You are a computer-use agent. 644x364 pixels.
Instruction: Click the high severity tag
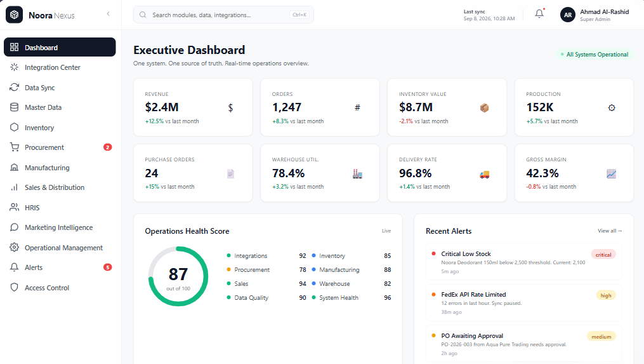point(606,295)
